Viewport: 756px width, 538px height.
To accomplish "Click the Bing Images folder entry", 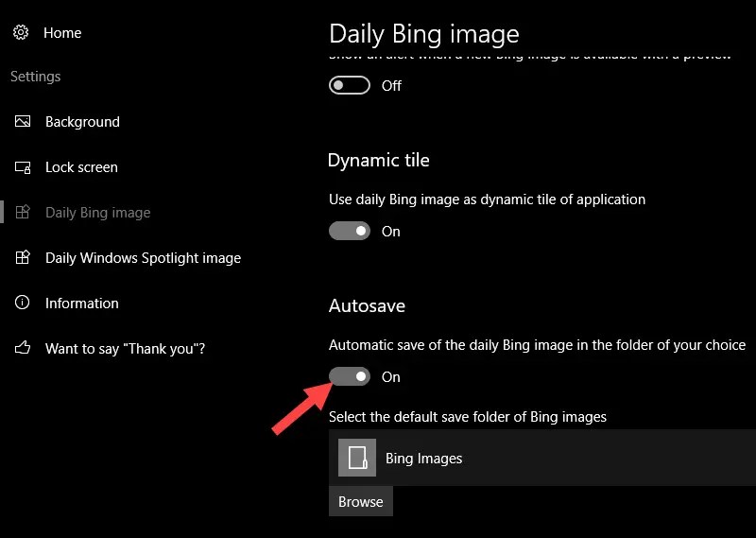I will (542, 458).
